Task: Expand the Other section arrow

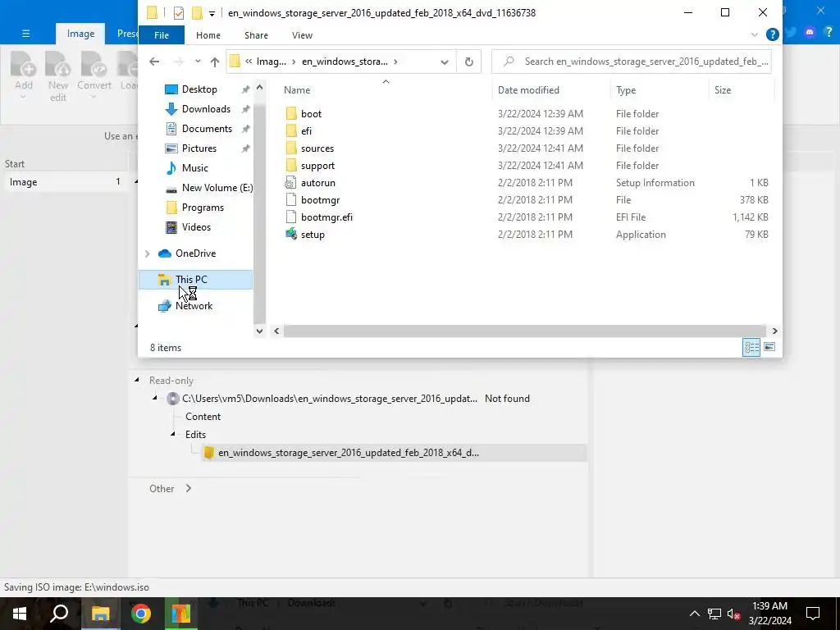Action: [x=188, y=489]
